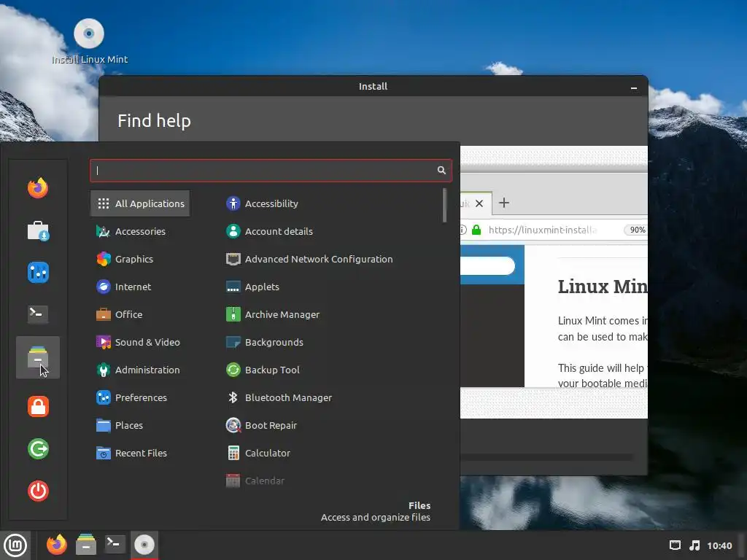This screenshot has height=560, width=747.
Task: Open Firefox from the menu favorites sidebar
Action: pos(38,188)
